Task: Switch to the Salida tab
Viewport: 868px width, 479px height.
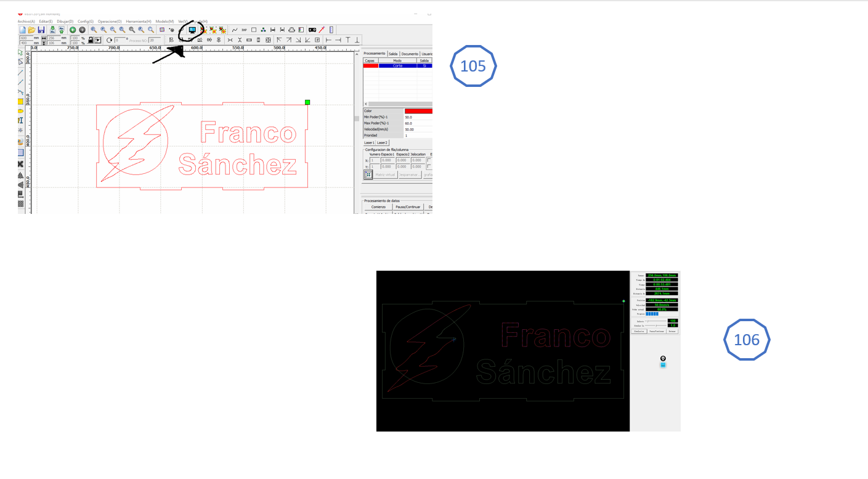Action: pos(393,54)
